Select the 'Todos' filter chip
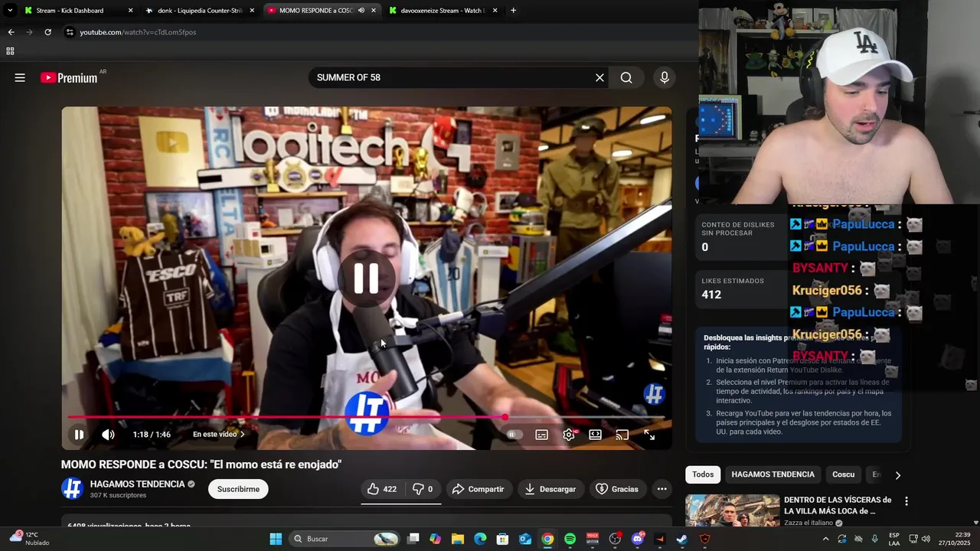 (x=703, y=474)
